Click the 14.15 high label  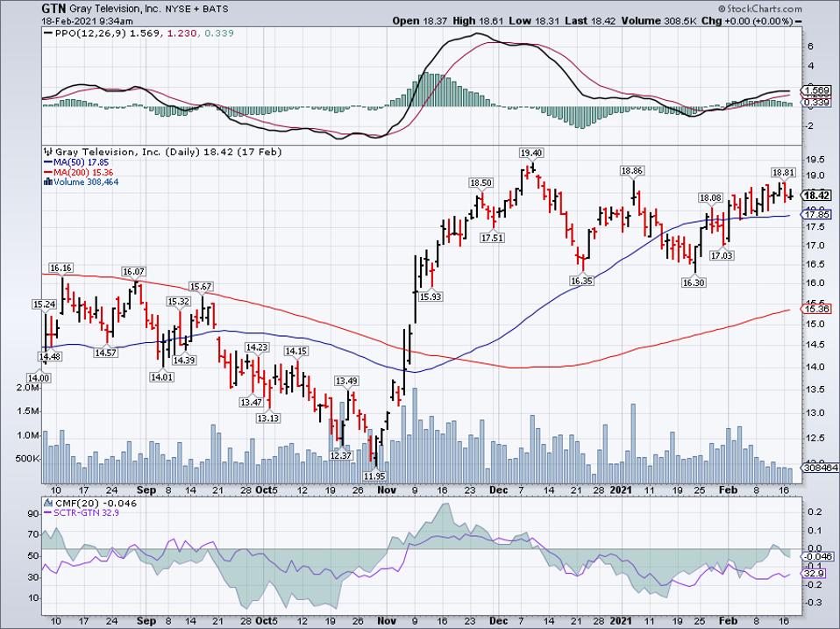coord(296,352)
